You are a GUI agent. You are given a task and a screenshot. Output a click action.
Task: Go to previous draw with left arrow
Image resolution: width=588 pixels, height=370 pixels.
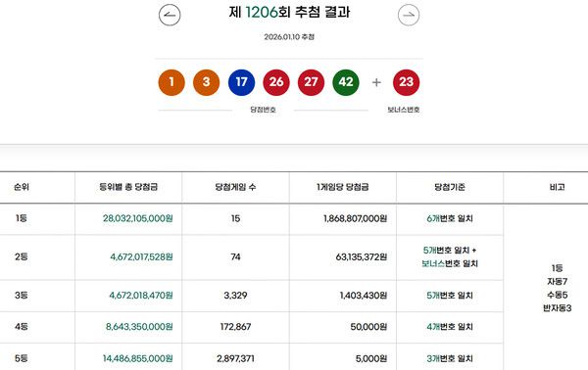170,15
